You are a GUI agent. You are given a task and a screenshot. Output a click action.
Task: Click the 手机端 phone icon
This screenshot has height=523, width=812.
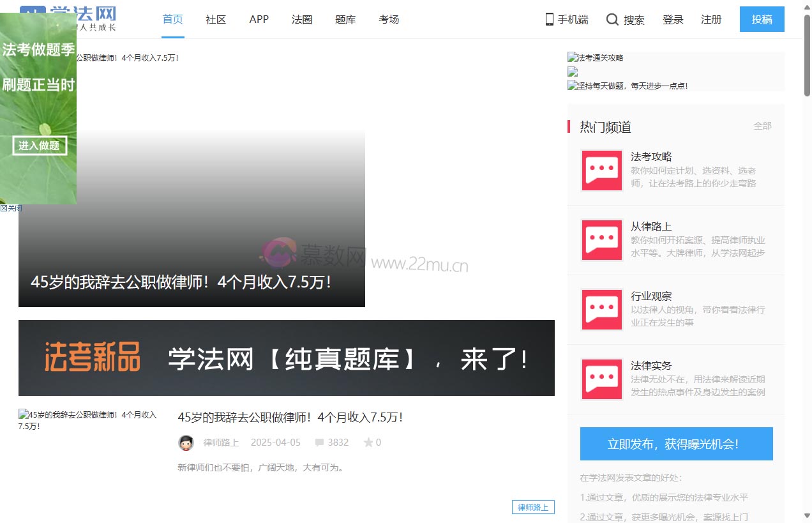click(548, 20)
